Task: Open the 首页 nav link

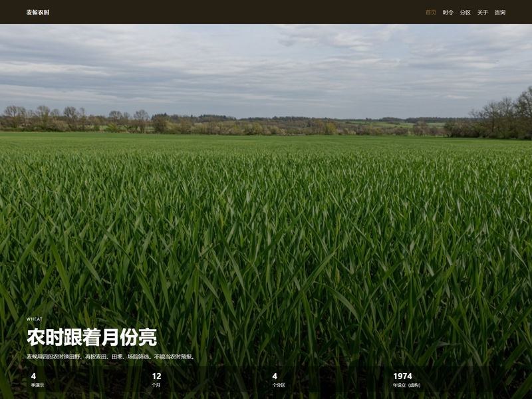Action: click(x=430, y=12)
